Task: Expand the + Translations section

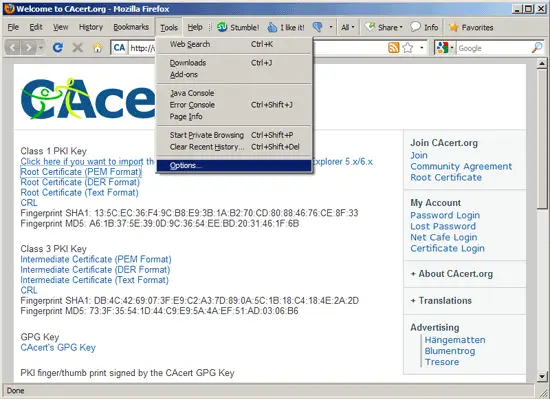Action: (x=441, y=301)
